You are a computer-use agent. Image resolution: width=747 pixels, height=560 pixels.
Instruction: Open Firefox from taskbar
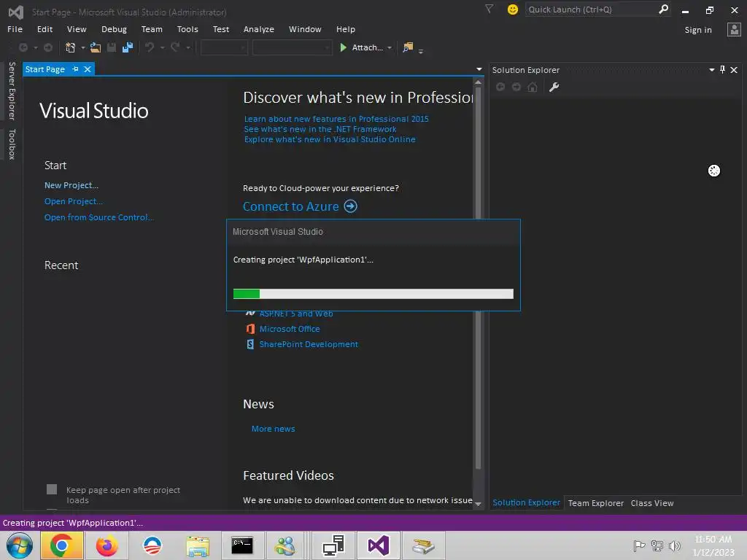pyautogui.click(x=107, y=545)
